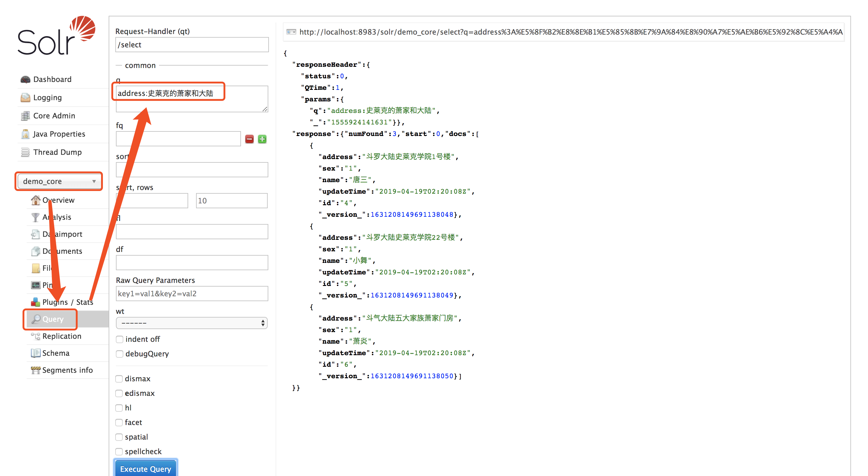Click the Dashboard gauge icon
Viewport: 868px width, 476px height.
coord(25,79)
